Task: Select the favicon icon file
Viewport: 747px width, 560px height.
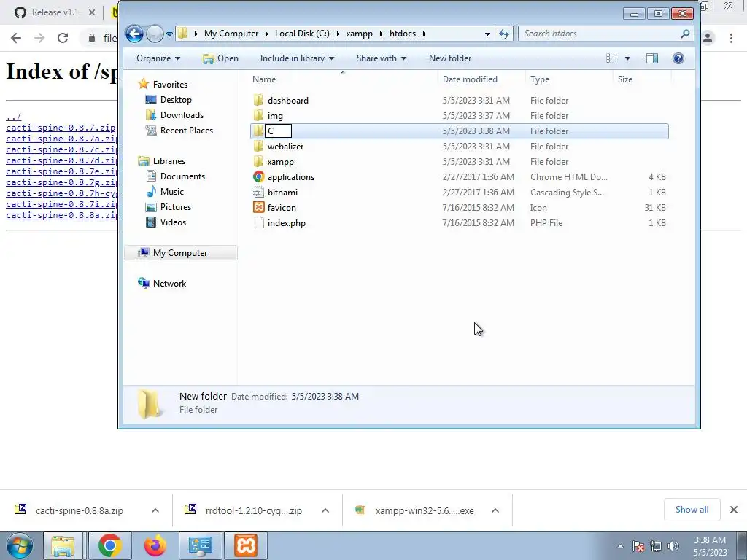Action: (x=259, y=207)
